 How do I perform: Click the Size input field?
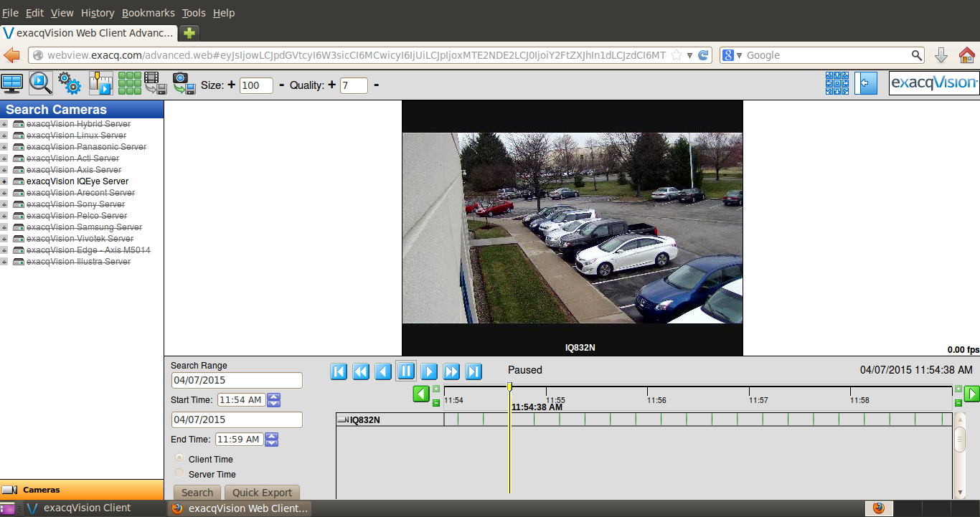[256, 85]
